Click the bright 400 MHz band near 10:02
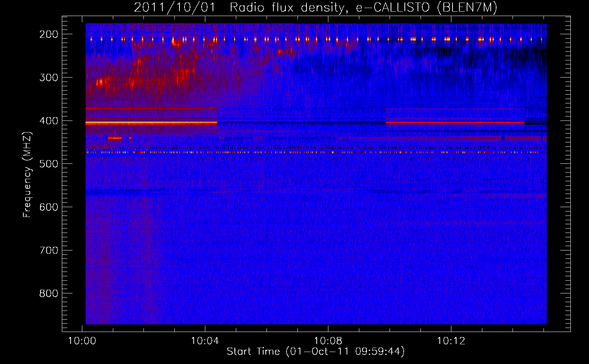 (x=151, y=123)
